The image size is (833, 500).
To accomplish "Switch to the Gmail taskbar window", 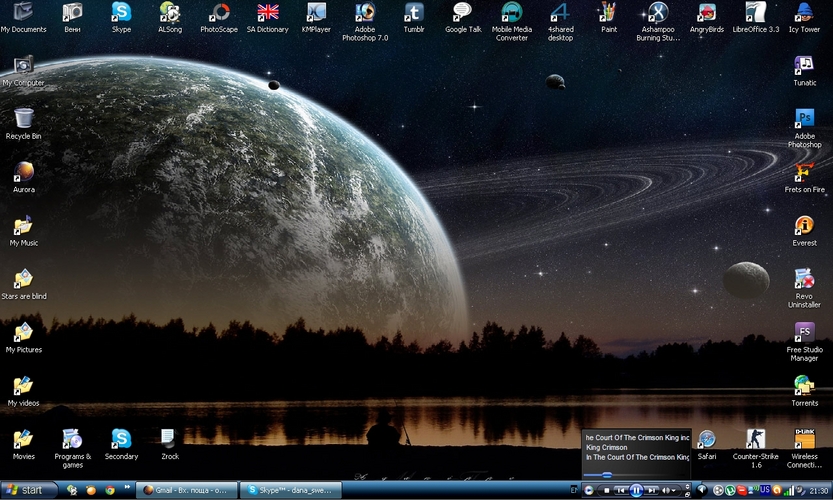I will [186, 490].
